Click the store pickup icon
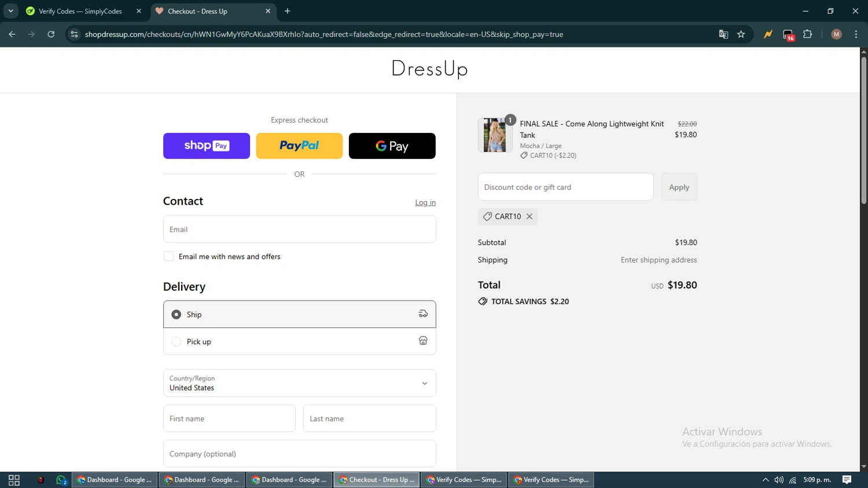Image resolution: width=868 pixels, height=488 pixels. pos(423,341)
